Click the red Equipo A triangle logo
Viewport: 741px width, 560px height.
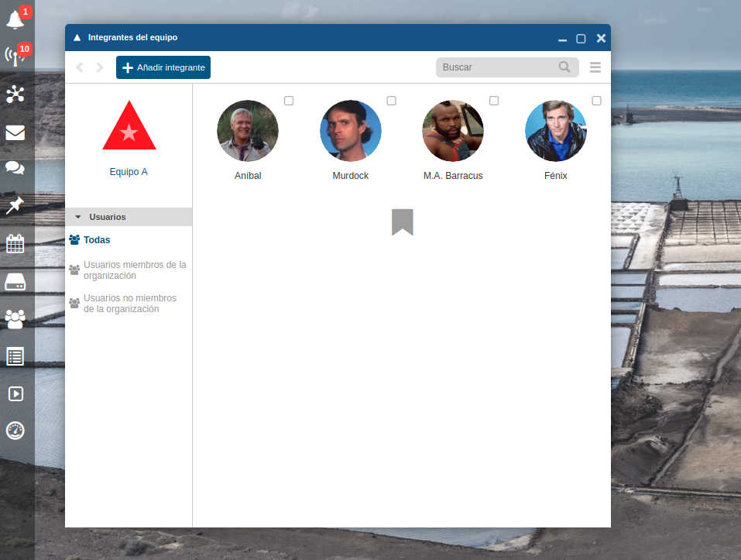point(129,125)
